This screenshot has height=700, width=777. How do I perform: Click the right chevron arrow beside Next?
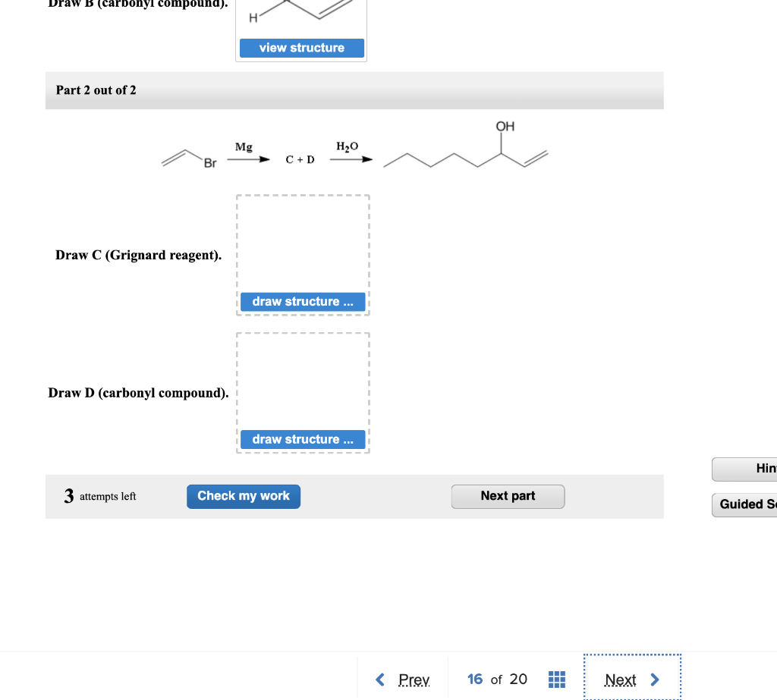coord(654,680)
